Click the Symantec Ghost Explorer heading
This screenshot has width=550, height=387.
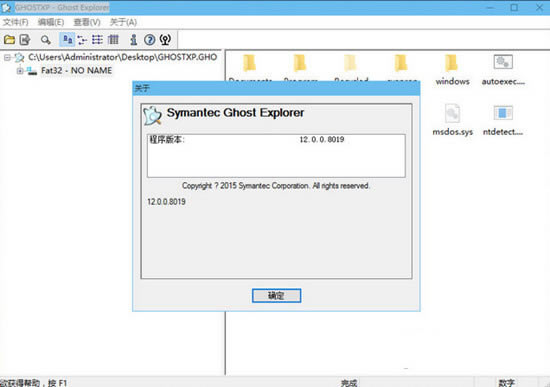235,113
